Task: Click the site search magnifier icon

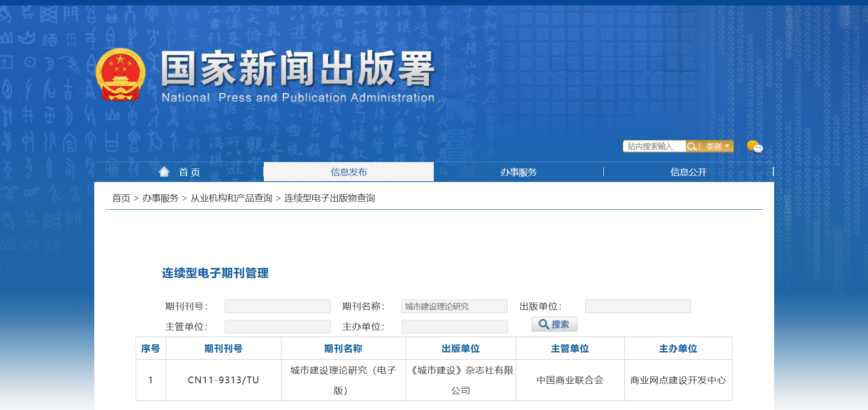Action: pyautogui.click(x=692, y=146)
